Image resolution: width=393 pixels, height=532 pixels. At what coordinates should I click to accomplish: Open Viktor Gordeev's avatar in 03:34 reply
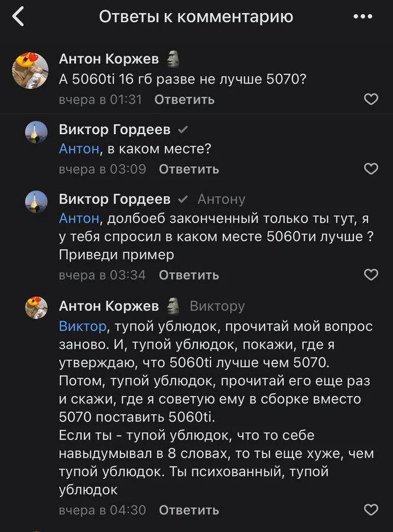click(36, 202)
